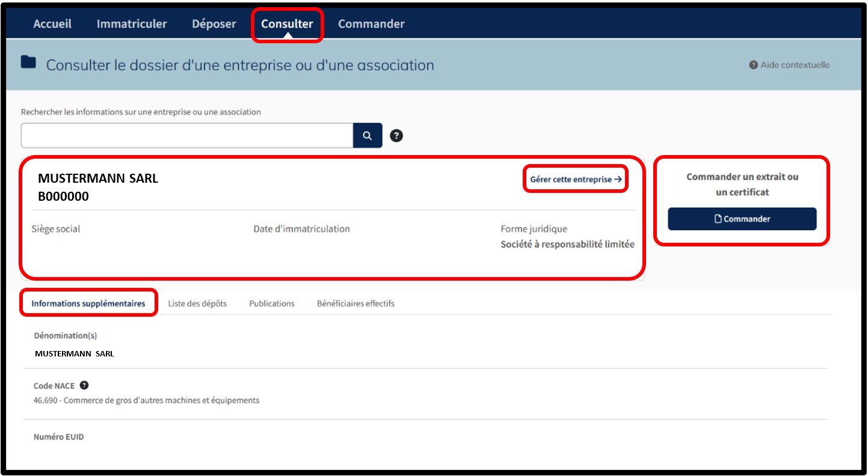Click the Code NACE question mark icon
Viewport: 868px width, 476px height.
pyautogui.click(x=84, y=385)
